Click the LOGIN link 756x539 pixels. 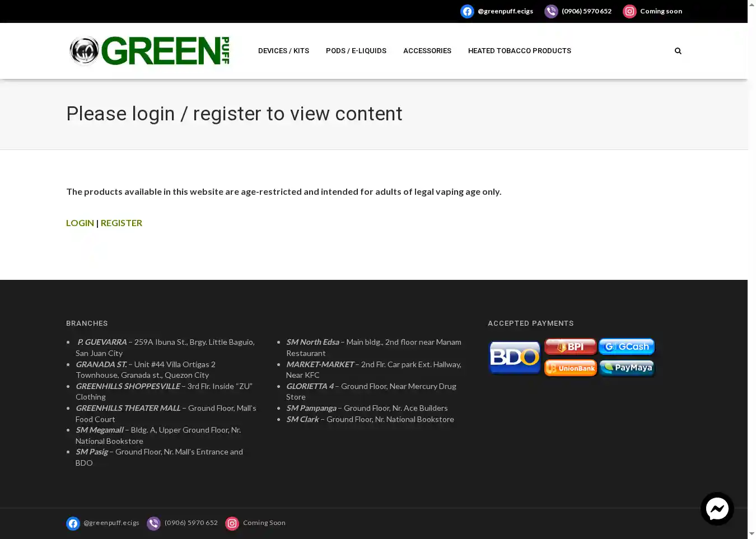click(80, 223)
